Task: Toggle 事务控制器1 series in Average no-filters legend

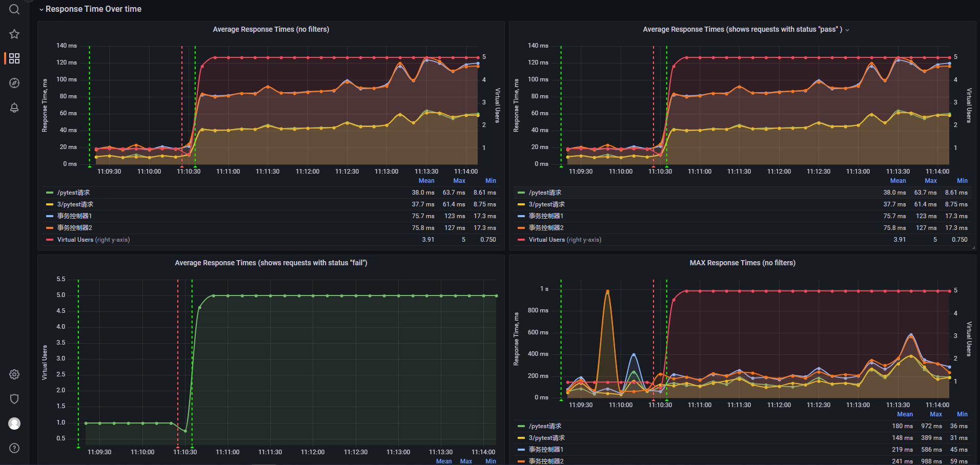Action: [74, 216]
